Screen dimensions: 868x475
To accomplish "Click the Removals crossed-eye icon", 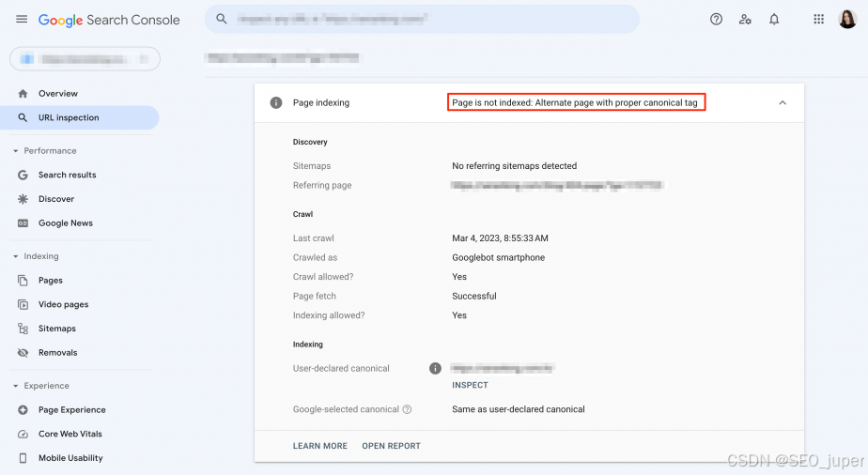I will (23, 353).
